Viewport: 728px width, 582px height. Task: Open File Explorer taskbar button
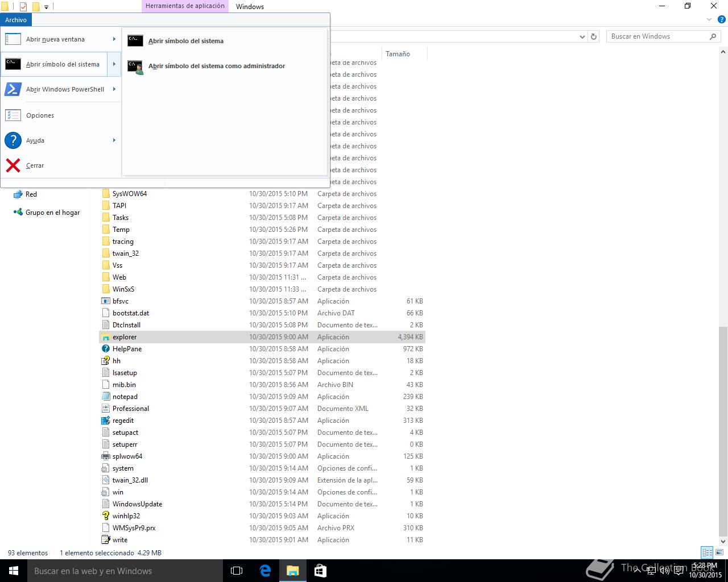tap(292, 571)
